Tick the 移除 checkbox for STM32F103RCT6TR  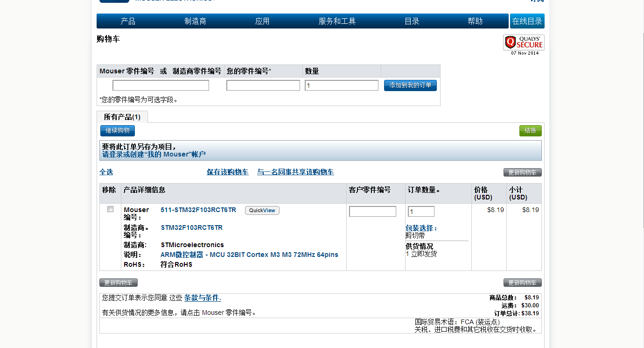111,209
